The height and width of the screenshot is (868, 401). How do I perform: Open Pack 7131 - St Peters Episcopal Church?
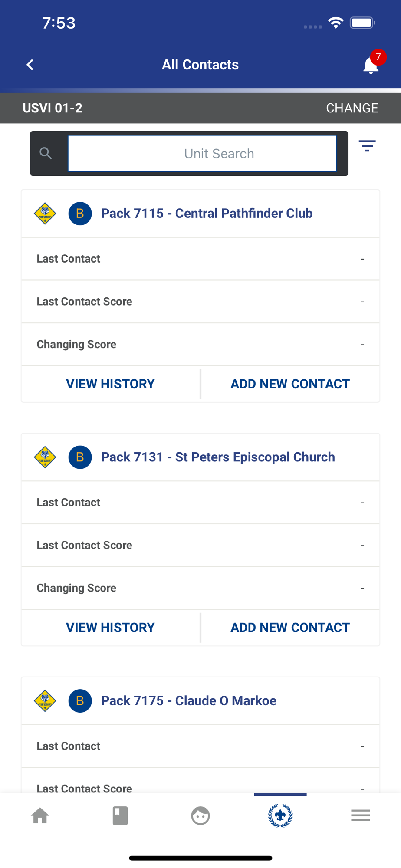tap(218, 457)
